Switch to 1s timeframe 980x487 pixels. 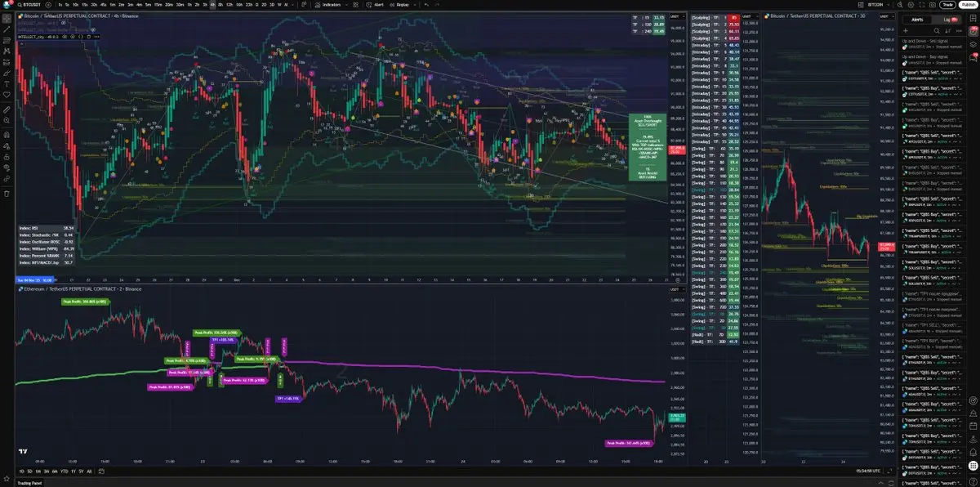[60, 5]
